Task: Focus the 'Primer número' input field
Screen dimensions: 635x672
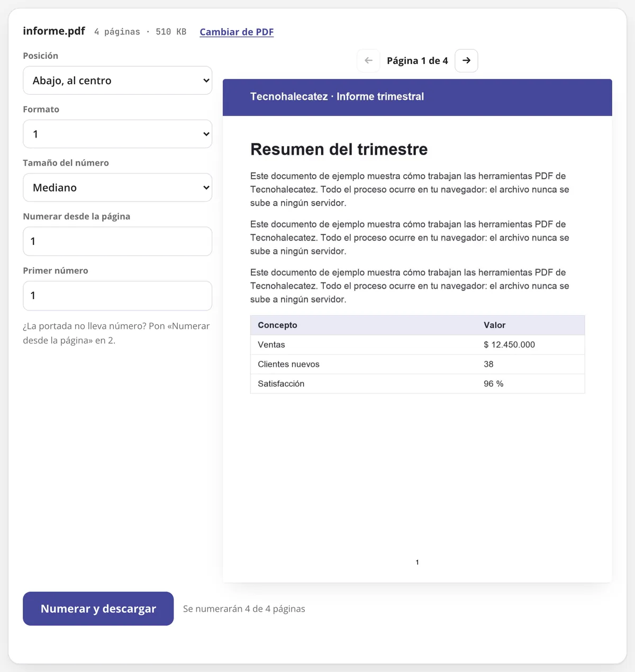Action: coord(117,295)
